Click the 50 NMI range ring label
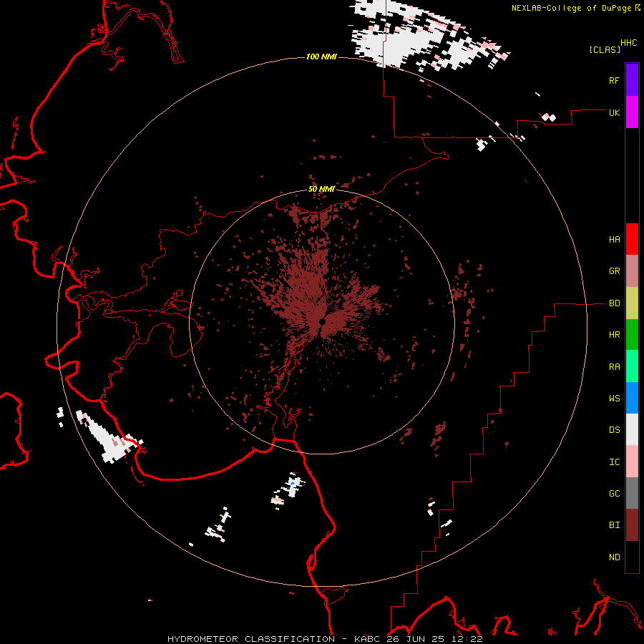Image resolution: width=644 pixels, height=644 pixels. (321, 189)
